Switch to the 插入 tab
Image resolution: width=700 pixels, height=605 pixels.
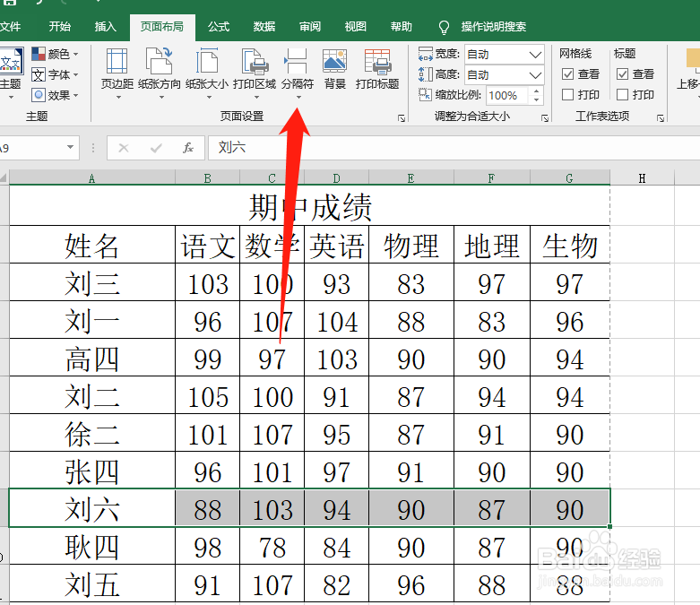[x=106, y=27]
